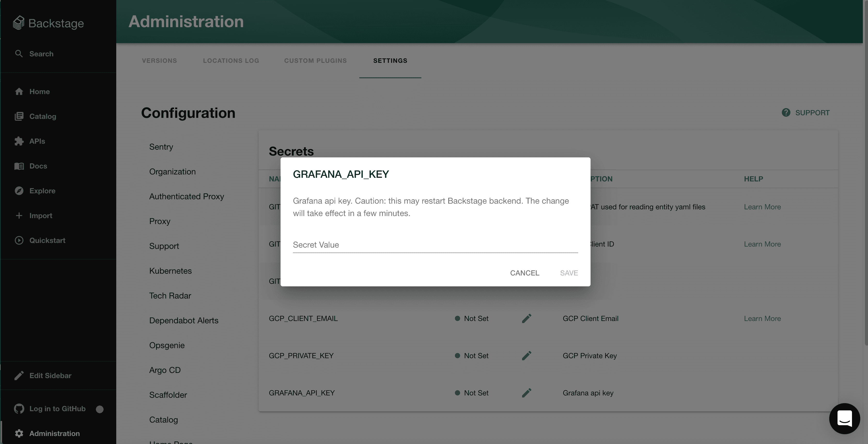Click the GitHub login status dot
Image resolution: width=868 pixels, height=444 pixels.
pyautogui.click(x=99, y=409)
